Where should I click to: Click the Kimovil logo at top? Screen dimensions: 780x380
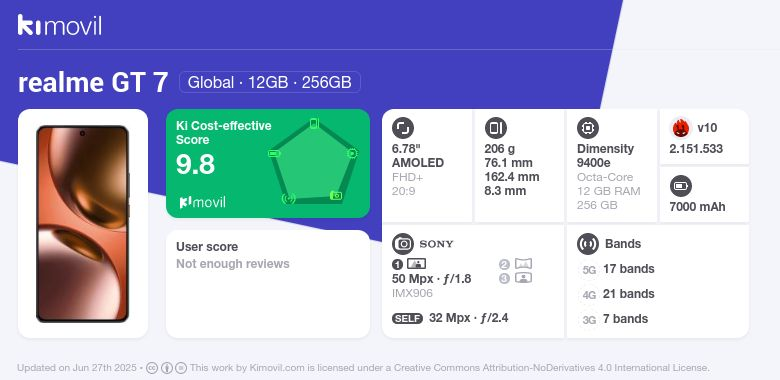point(60,25)
